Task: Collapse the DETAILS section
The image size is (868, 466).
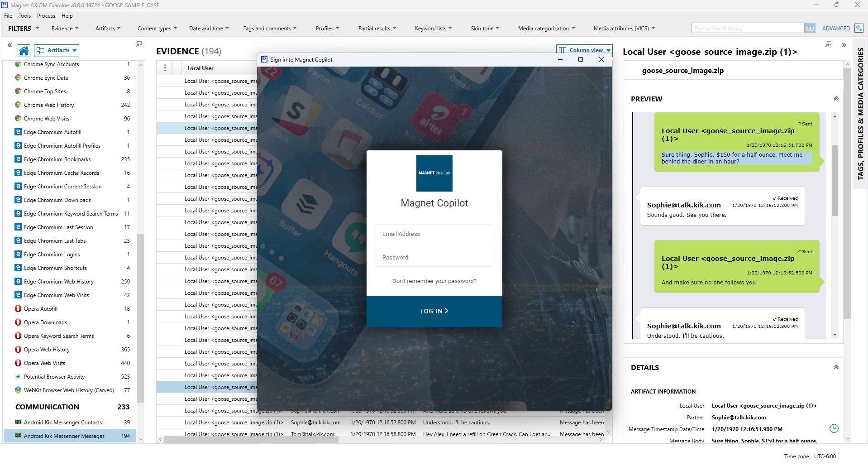Action: pyautogui.click(x=836, y=367)
